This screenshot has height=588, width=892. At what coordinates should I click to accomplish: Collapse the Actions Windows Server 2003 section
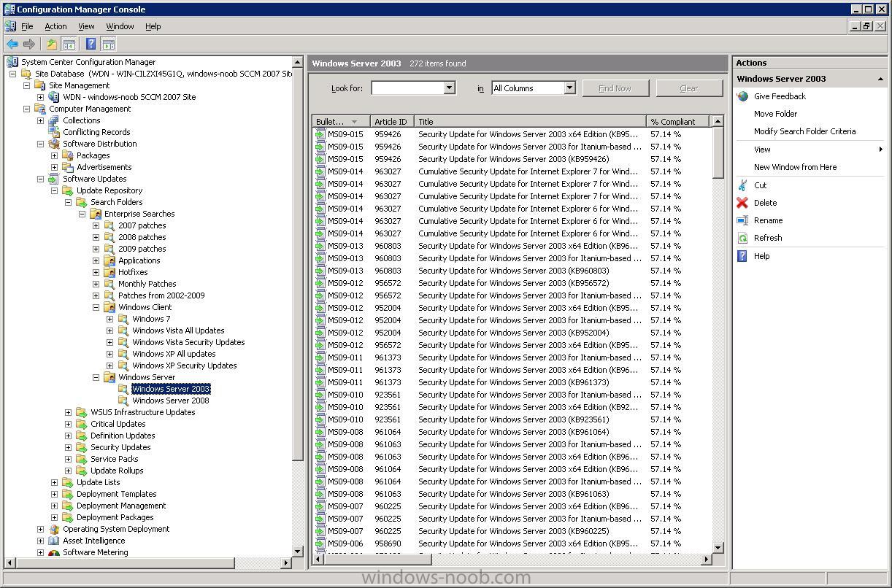[x=880, y=79]
